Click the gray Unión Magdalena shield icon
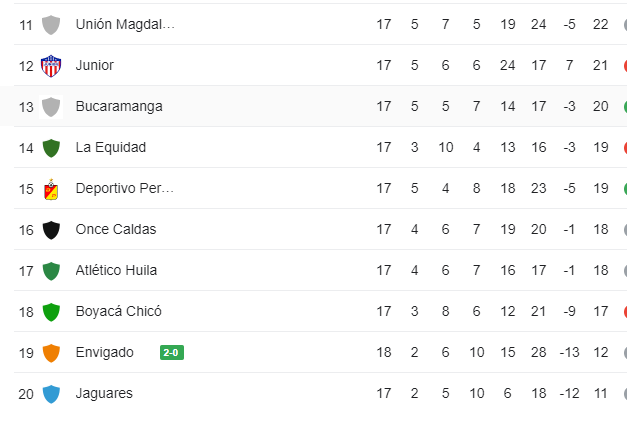The width and height of the screenshot is (627, 424). (x=51, y=25)
